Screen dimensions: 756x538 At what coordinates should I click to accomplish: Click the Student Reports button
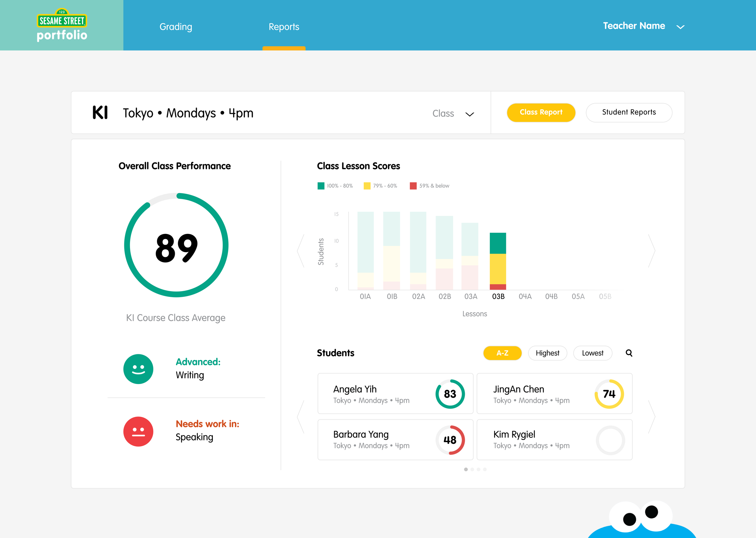point(629,112)
